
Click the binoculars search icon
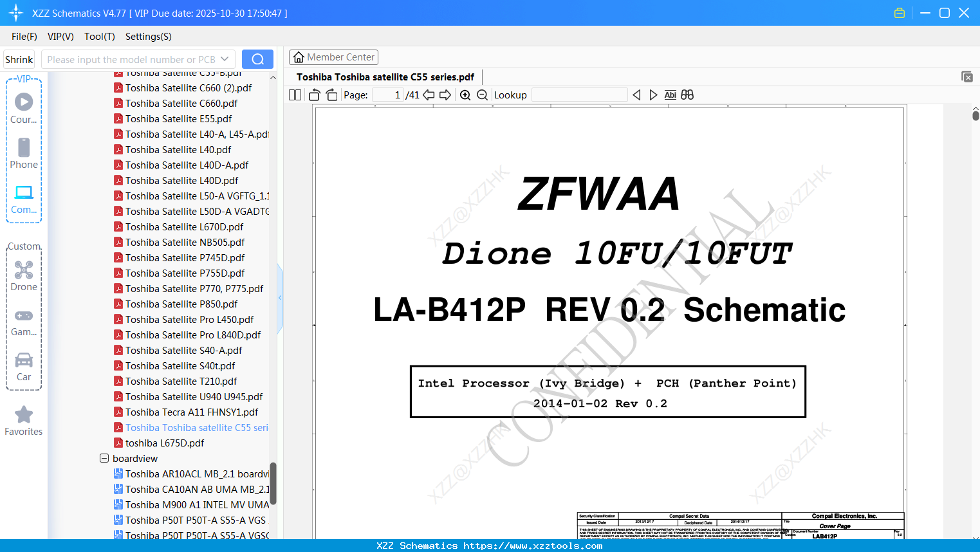tap(687, 95)
